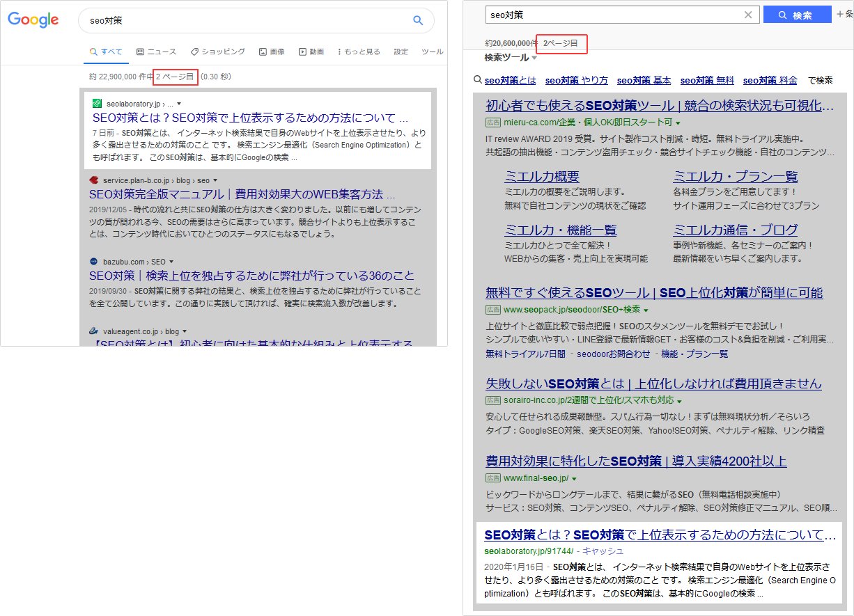Click 広告 badge next to mieru-ca.com
The image size is (854, 616).
[493, 123]
